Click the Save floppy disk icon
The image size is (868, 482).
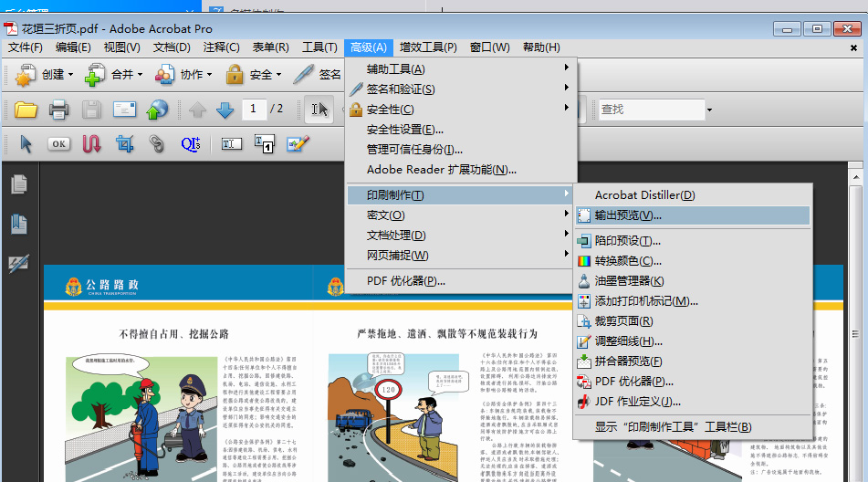pos(91,110)
